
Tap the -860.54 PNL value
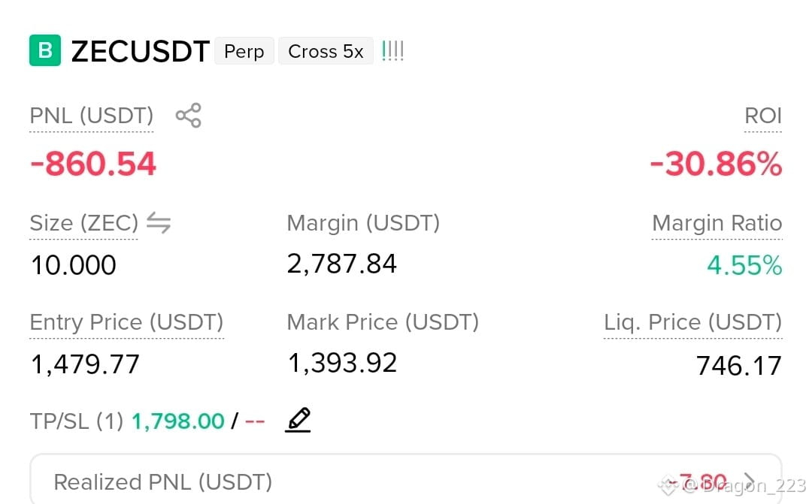point(93,164)
